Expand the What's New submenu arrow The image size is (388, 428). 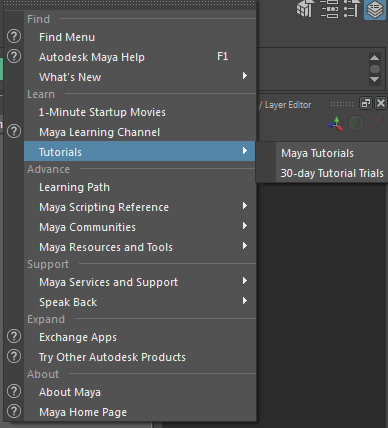pos(245,76)
